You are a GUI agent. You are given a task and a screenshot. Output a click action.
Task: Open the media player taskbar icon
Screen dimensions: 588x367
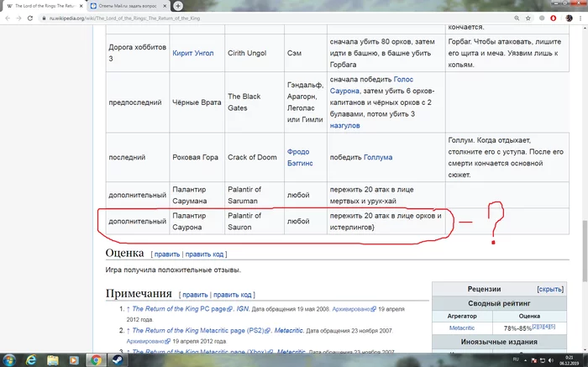coord(74,360)
